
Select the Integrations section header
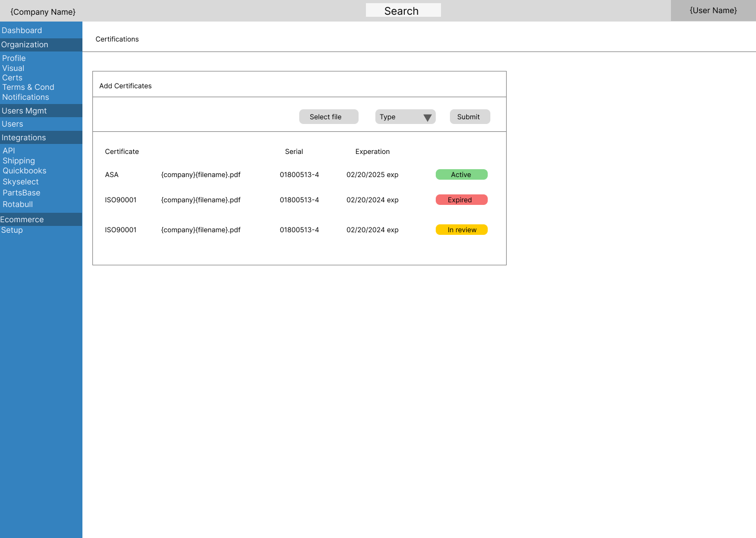pos(41,138)
